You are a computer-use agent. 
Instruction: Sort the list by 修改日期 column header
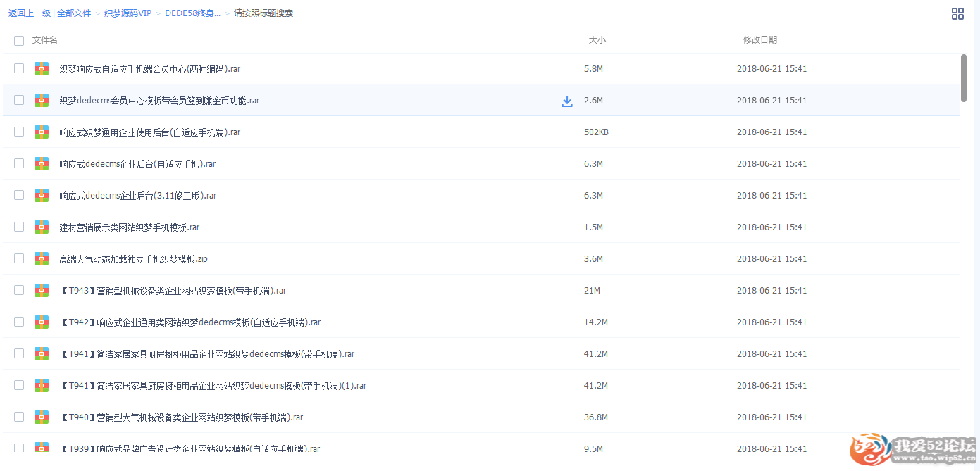(x=760, y=40)
